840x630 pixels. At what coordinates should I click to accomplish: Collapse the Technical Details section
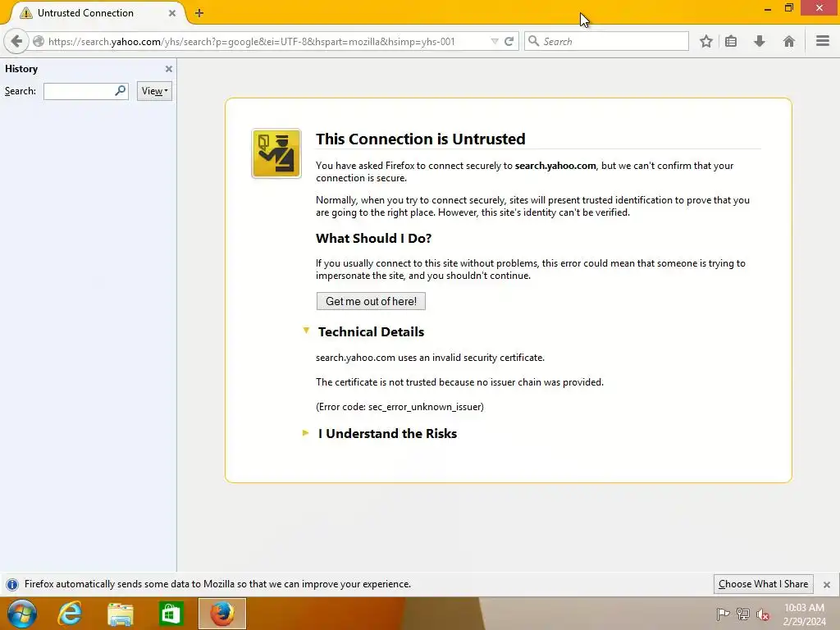point(306,331)
